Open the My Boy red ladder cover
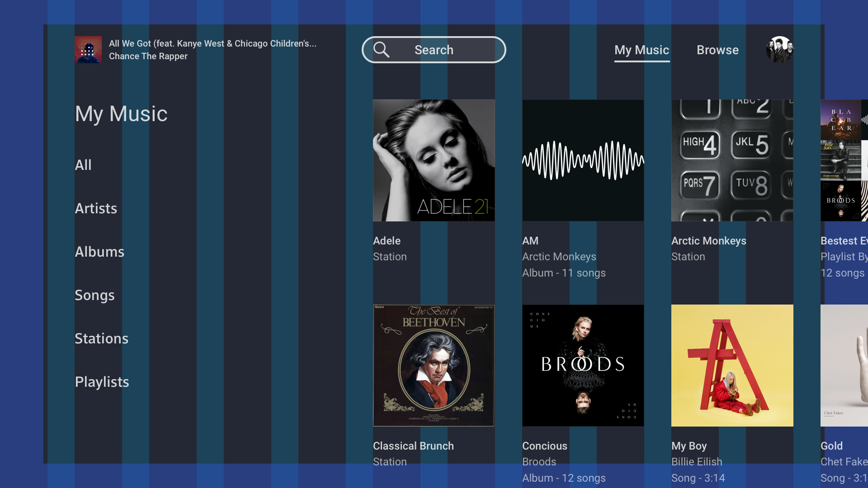 [732, 366]
